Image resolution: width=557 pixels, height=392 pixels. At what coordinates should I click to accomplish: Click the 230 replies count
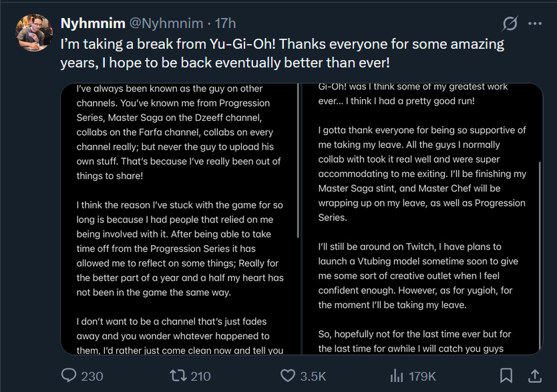coord(92,377)
